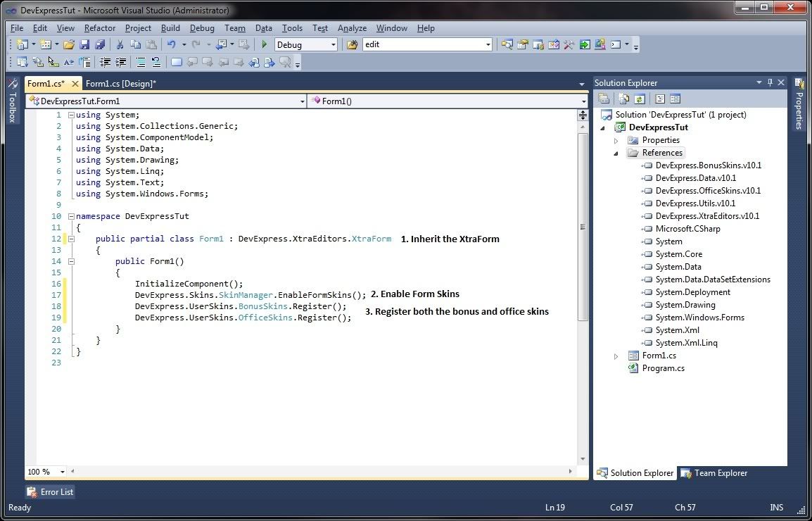Switch to Form1.cs [Design] tab
812x521 pixels.
120,84
